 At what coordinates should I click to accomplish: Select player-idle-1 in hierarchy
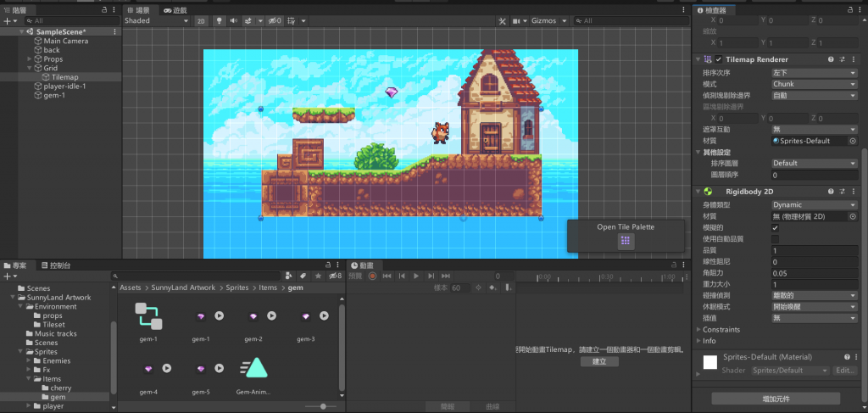(x=64, y=87)
